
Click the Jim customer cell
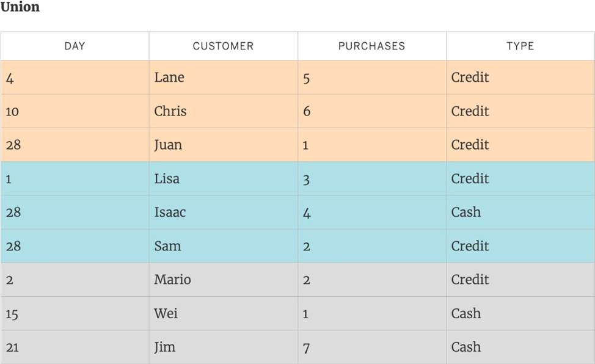[165, 347]
